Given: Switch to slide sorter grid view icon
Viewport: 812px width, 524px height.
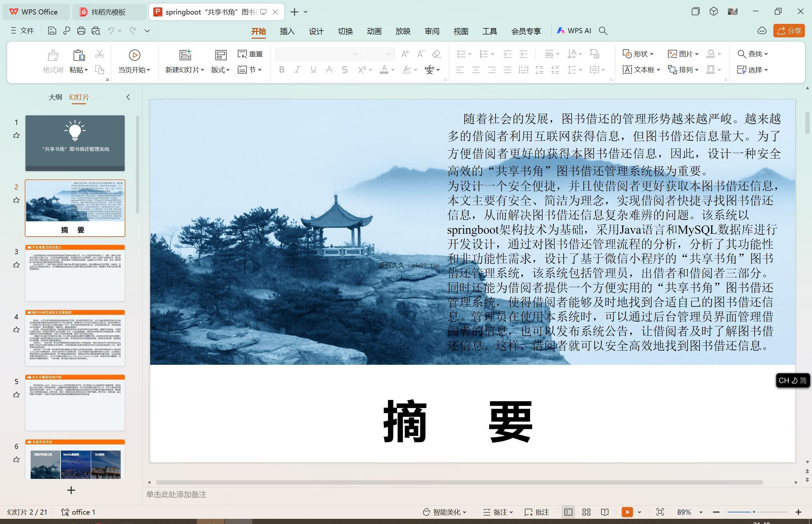Looking at the screenshot, I should point(586,512).
